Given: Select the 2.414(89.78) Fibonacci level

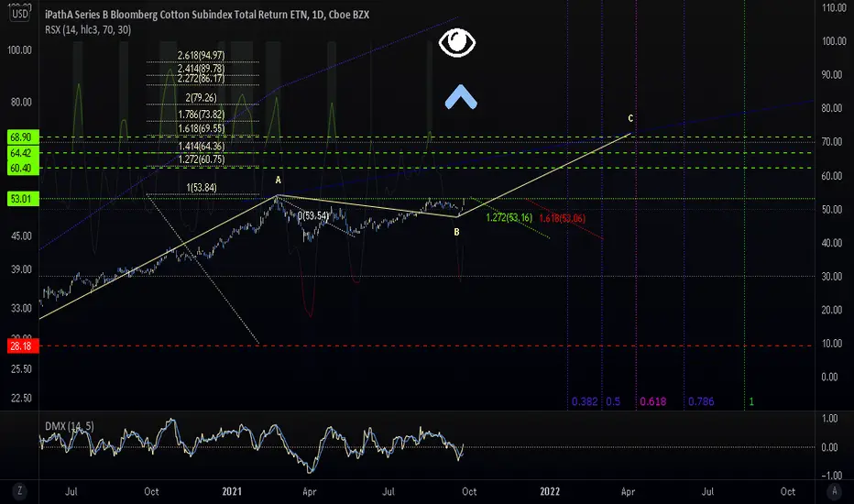Looking at the screenshot, I should tap(201, 70).
